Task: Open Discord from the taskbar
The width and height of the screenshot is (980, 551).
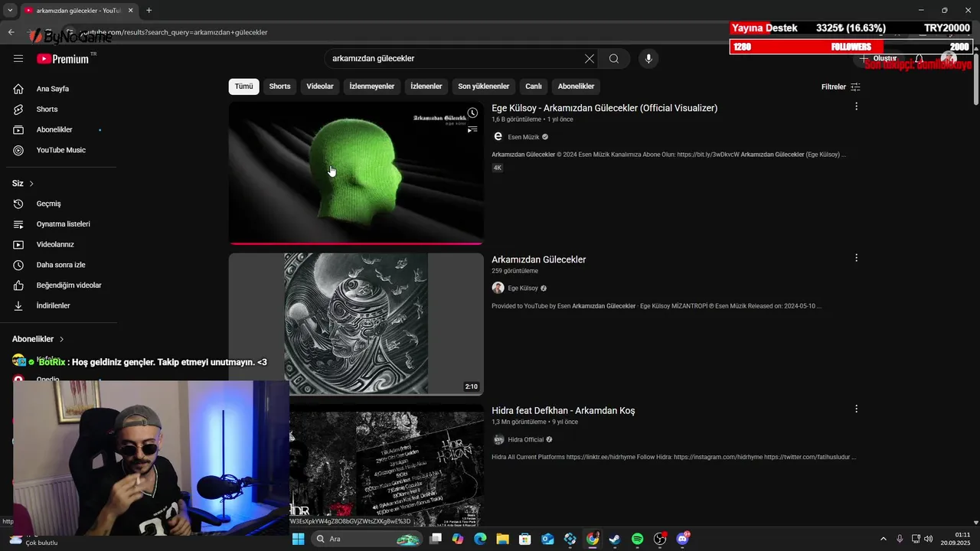Action: coord(682,539)
